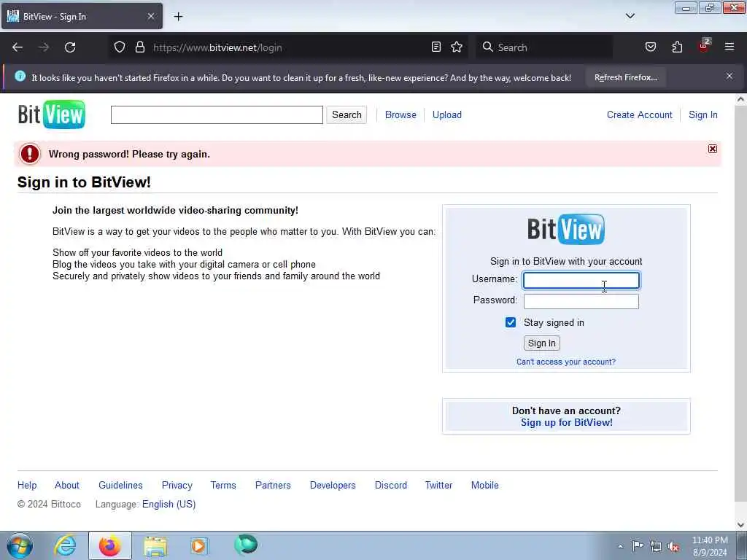747x560 pixels.
Task: Click the Firefox toolbar Search box
Action: tap(544, 47)
